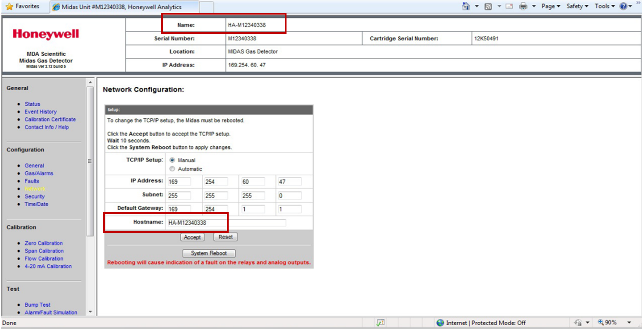Click the System Reboot button
Viewport: 644px width, 330px height.
(x=209, y=253)
